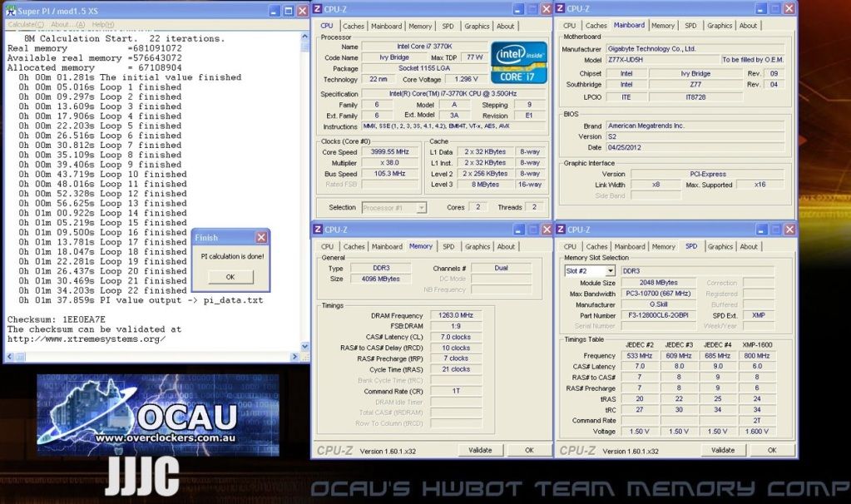The height and width of the screenshot is (504, 851).
Task: Click right arrow of Super PI horizontal scrollbar
Action: pos(294,357)
